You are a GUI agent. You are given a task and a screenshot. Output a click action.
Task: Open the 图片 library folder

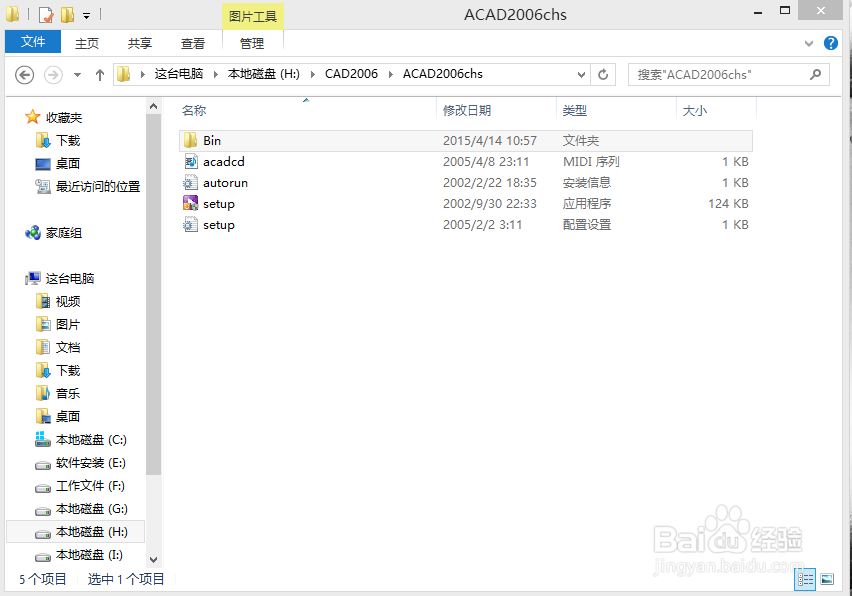68,324
